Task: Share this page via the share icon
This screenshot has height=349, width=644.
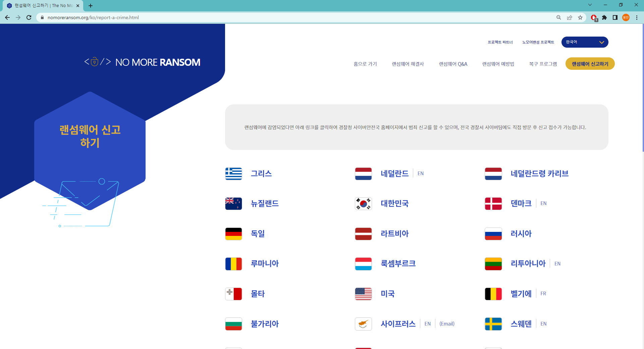Action: pyautogui.click(x=570, y=17)
